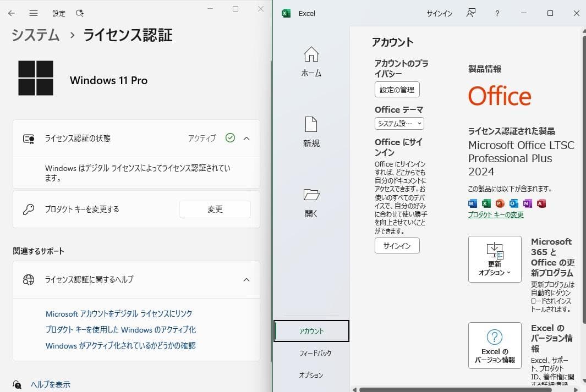
Task: Collapse the ライセンス認証の状態 section
Action: (246, 138)
